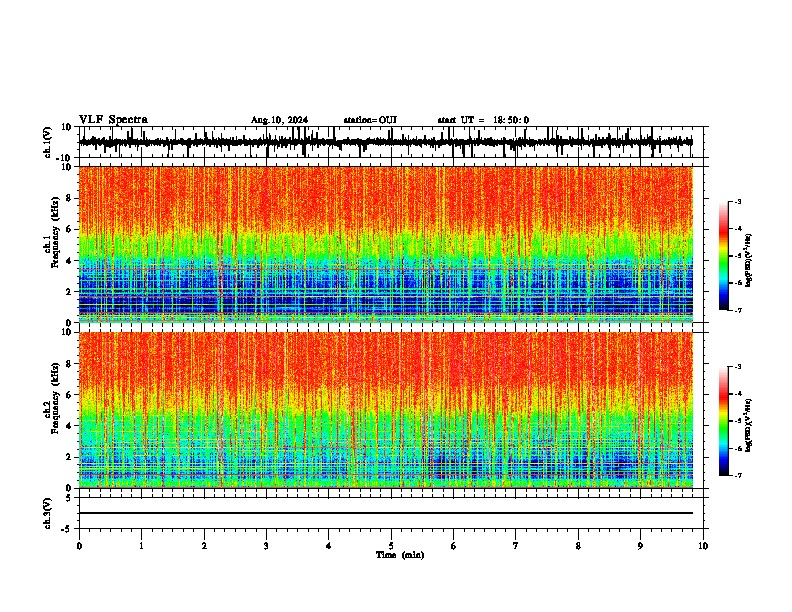Click the ch.1 color scale bar
Image resolution: width=792 pixels, height=612 pixels.
(723, 256)
